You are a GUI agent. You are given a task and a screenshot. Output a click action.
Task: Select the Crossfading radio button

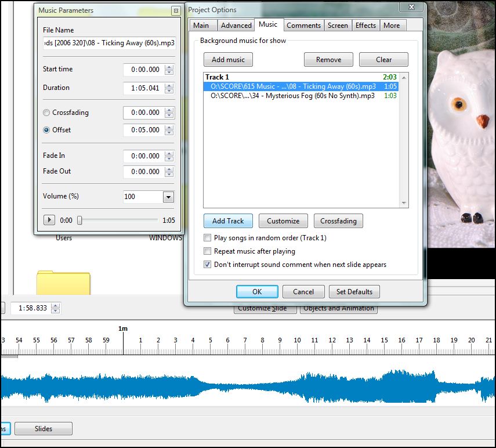tap(46, 113)
